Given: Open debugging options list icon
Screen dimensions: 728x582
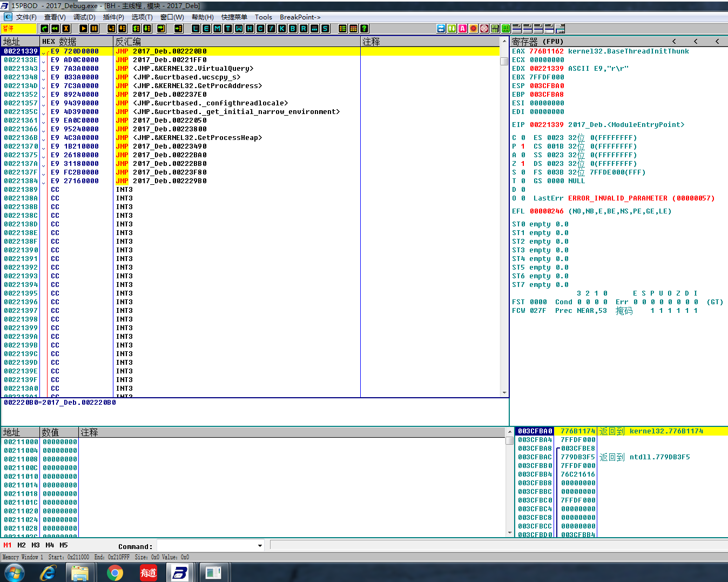Looking at the screenshot, I should click(x=342, y=28).
